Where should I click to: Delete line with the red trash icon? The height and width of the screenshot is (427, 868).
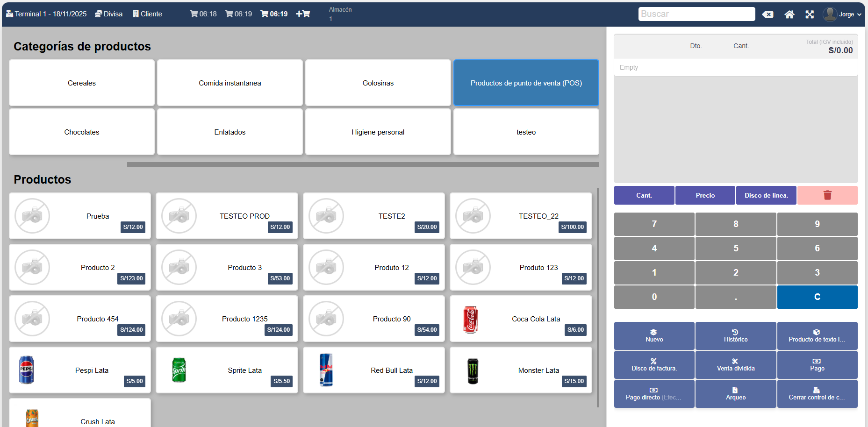(827, 195)
